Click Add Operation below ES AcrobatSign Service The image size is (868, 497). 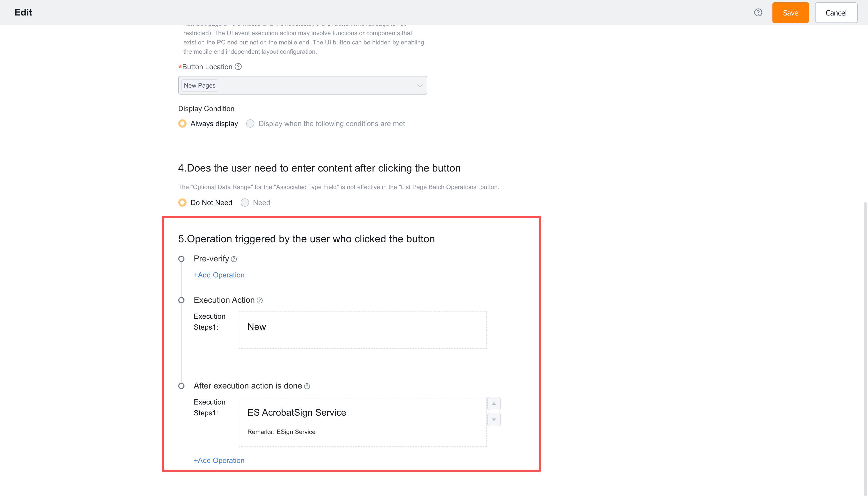(219, 460)
